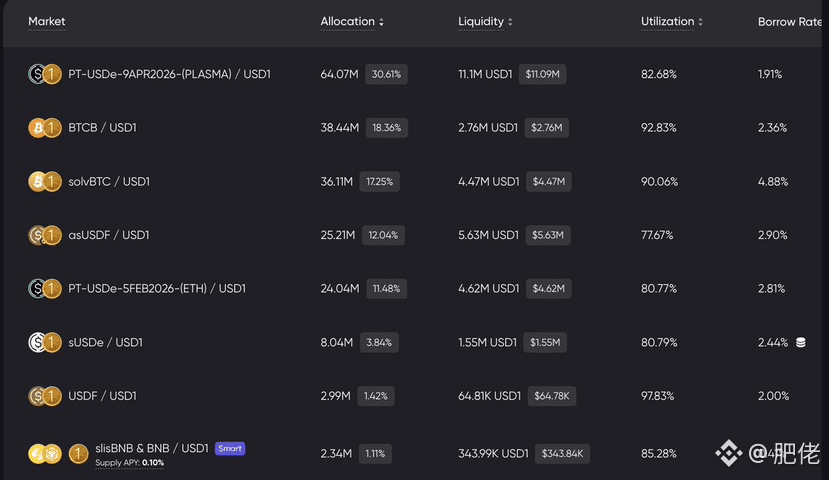Click the stack icon beside 2.44% borrow rate
829x480 pixels.
(800, 343)
